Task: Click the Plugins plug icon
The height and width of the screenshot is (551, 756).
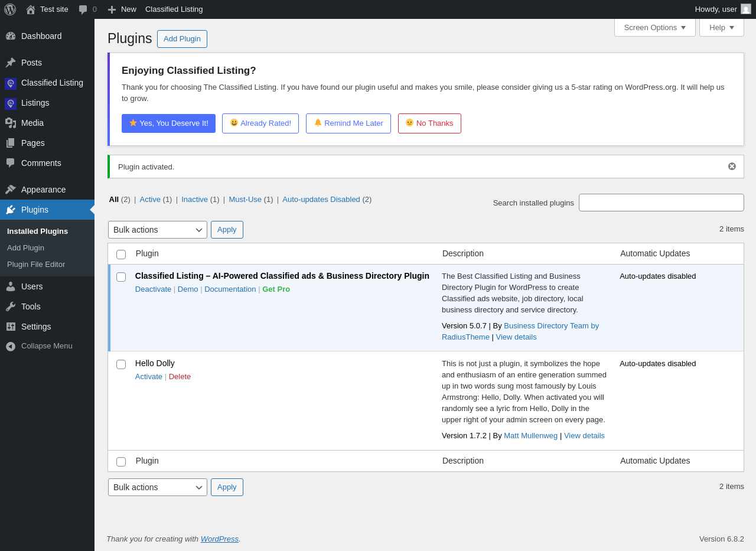Action: coord(11,210)
